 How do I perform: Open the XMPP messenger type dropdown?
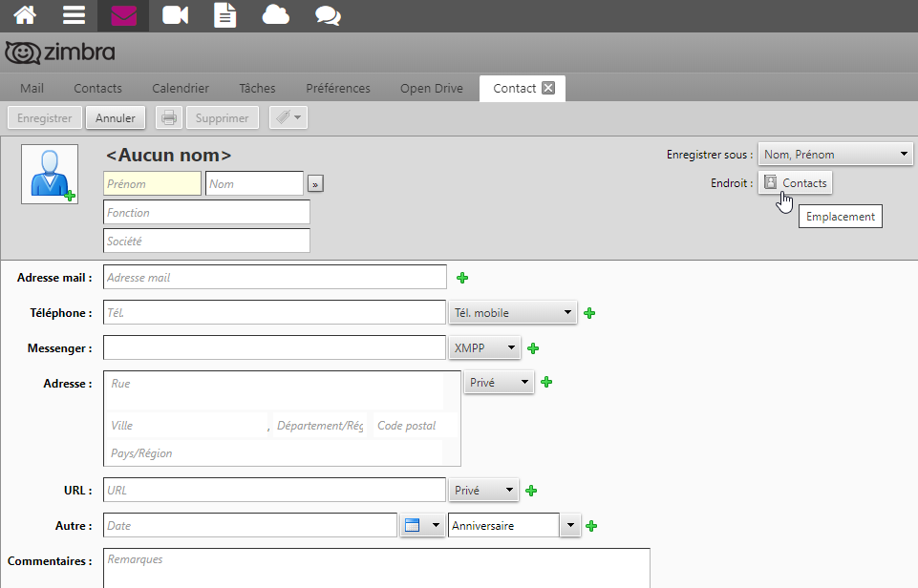pos(484,348)
